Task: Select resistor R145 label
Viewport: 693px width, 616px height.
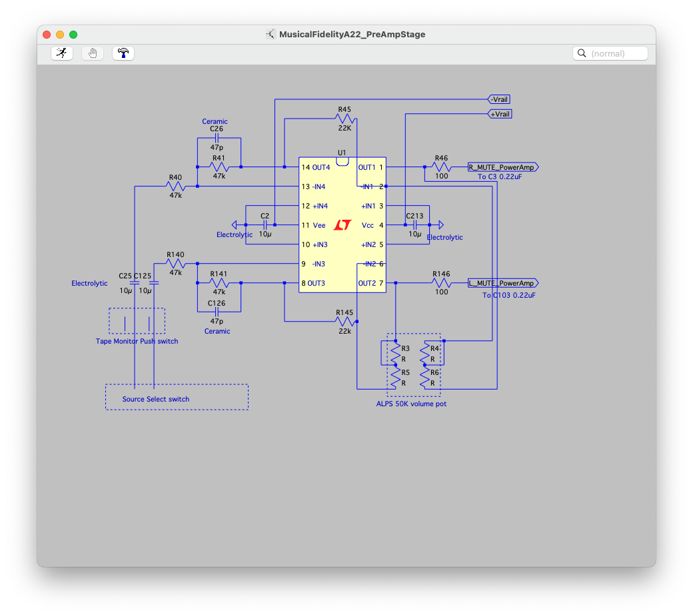Action: point(345,312)
